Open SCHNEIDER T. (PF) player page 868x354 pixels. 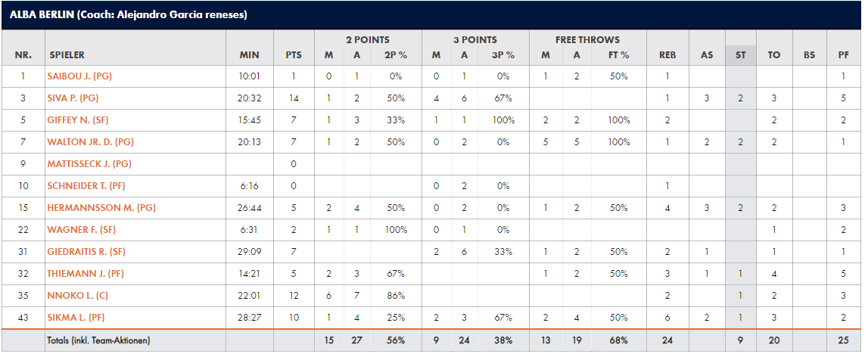(86, 186)
